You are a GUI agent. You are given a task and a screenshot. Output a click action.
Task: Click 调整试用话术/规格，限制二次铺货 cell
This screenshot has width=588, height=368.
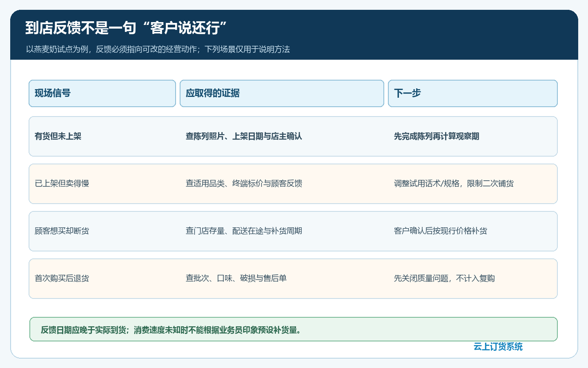[x=454, y=184]
